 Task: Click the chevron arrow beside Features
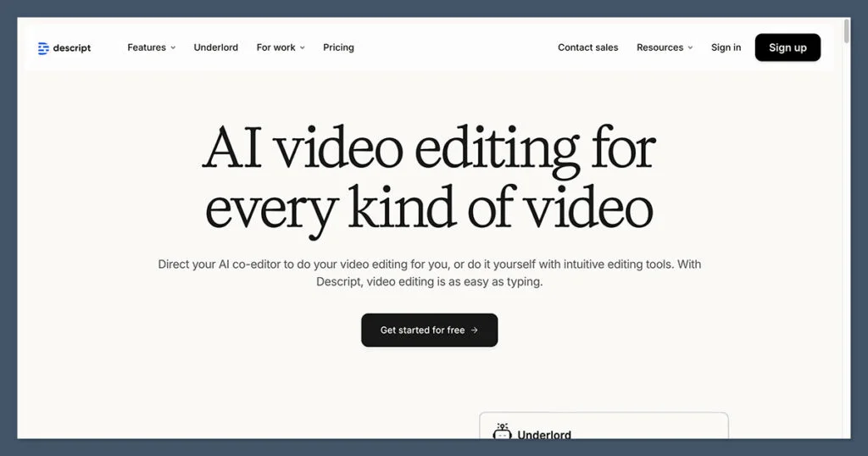coord(173,48)
